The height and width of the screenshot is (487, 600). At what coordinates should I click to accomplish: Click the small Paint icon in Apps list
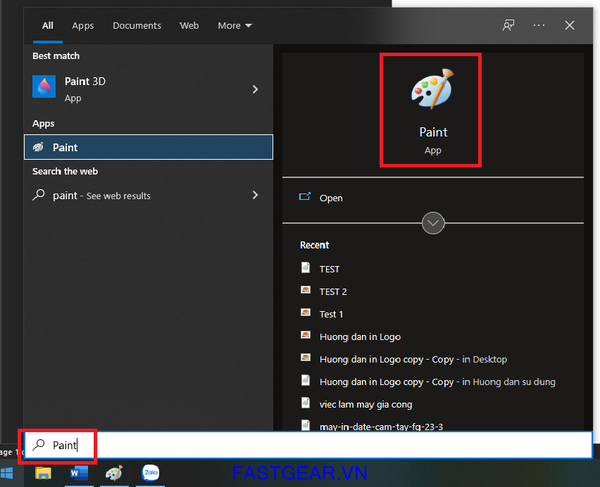[38, 147]
